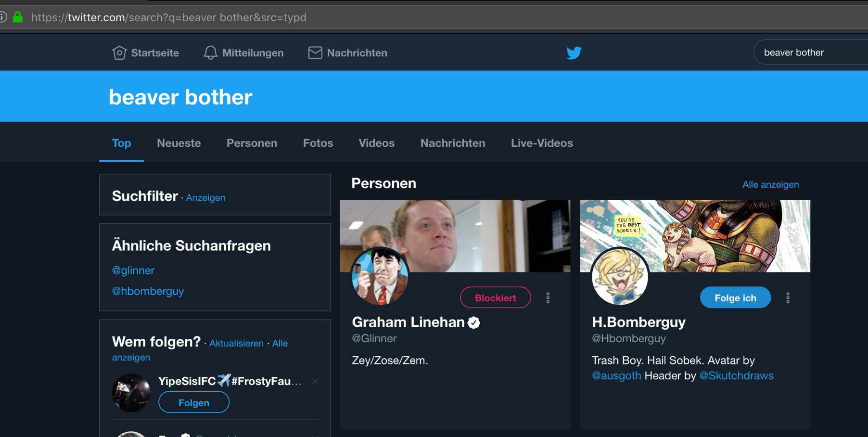Click the beaver bother search field

tap(808, 52)
